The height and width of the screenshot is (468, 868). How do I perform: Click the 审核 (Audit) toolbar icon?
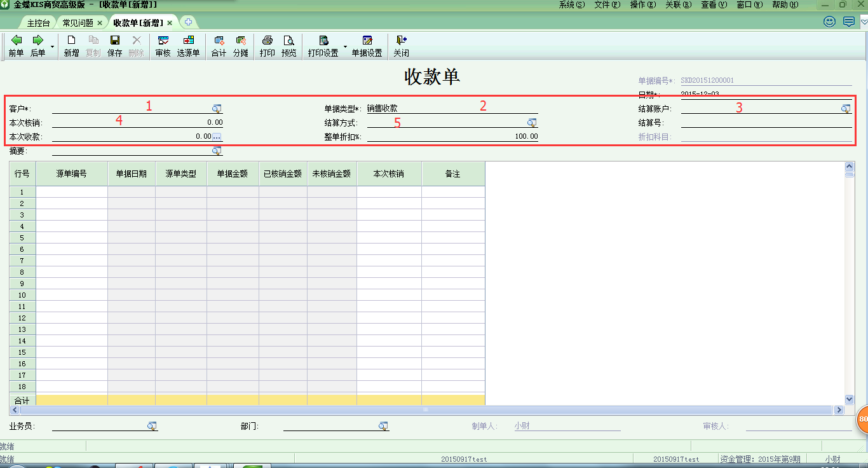162,45
